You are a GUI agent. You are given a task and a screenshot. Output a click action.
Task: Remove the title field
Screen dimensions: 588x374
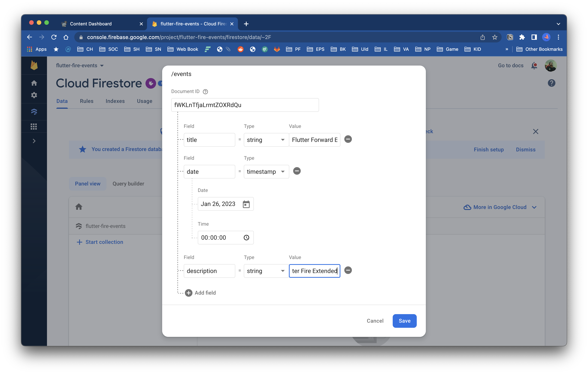348,139
